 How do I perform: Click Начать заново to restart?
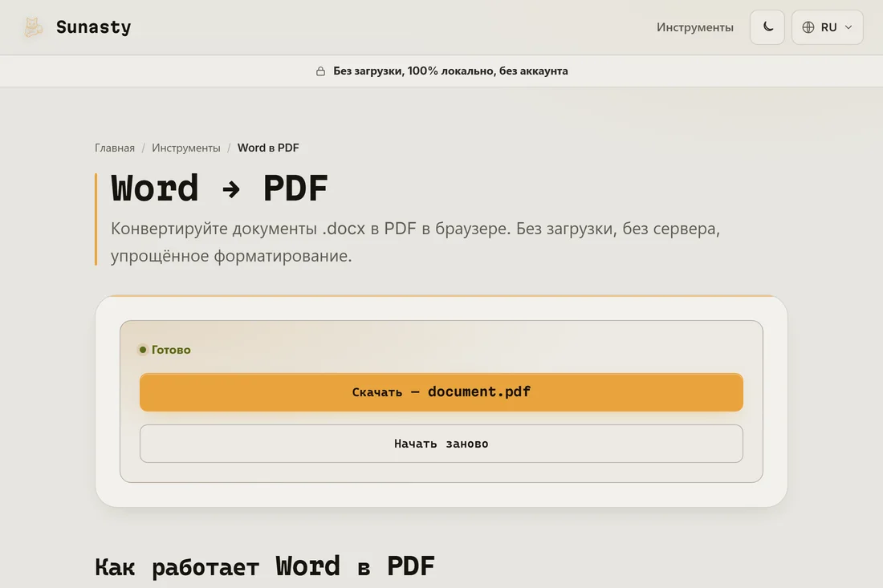(x=441, y=444)
